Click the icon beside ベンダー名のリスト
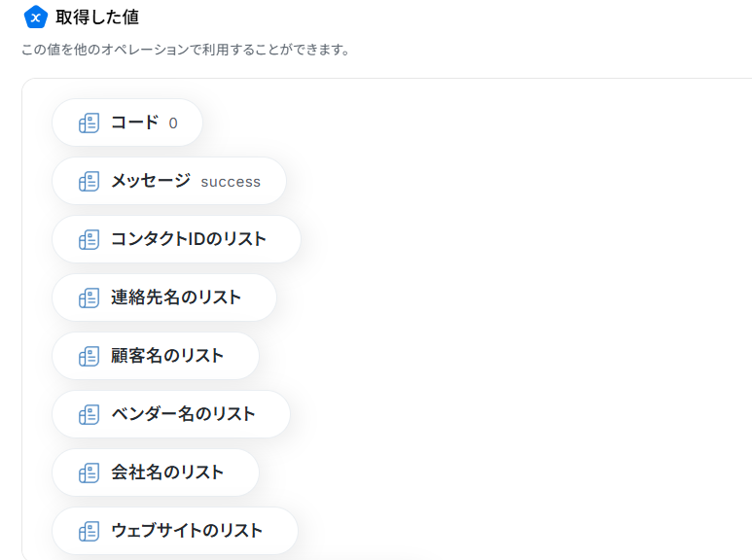This screenshot has height=560, width=752. point(89,415)
